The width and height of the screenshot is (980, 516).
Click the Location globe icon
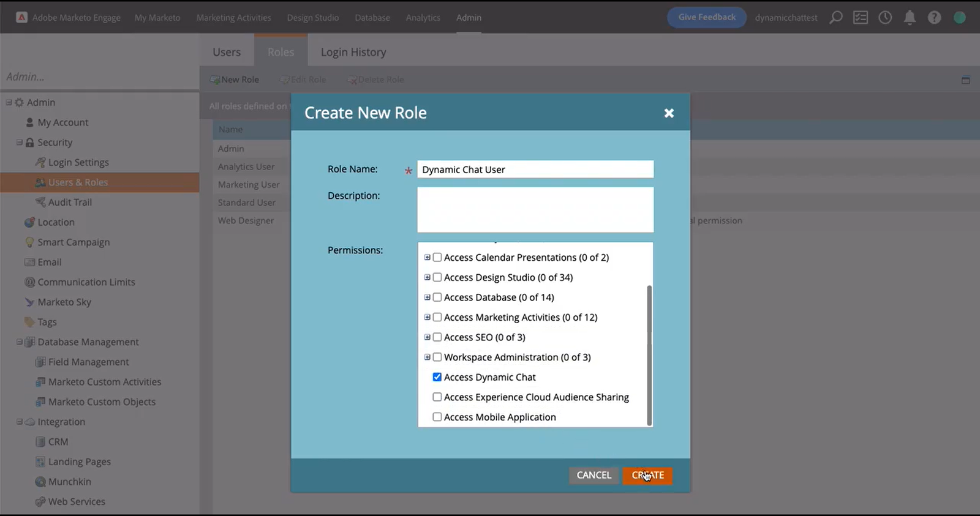[29, 222]
